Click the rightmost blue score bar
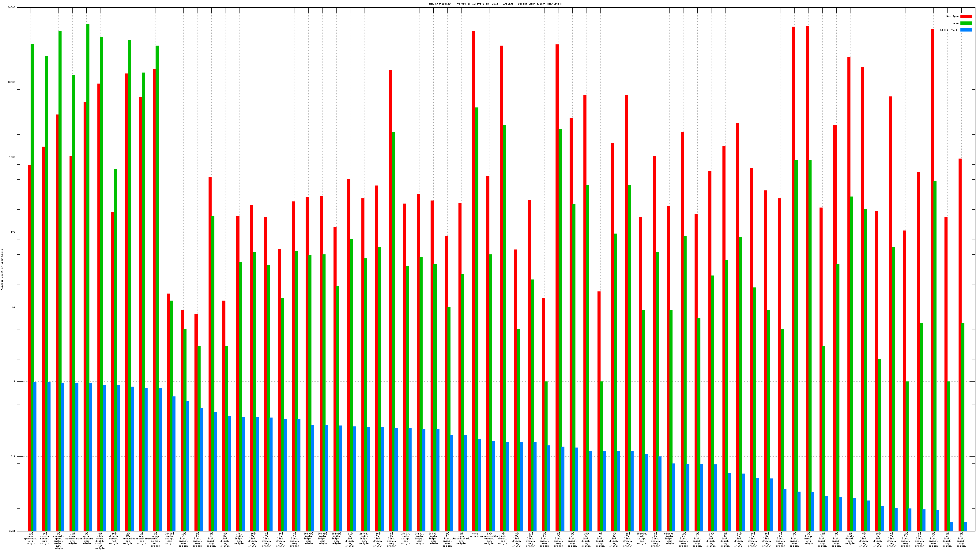 966,527
